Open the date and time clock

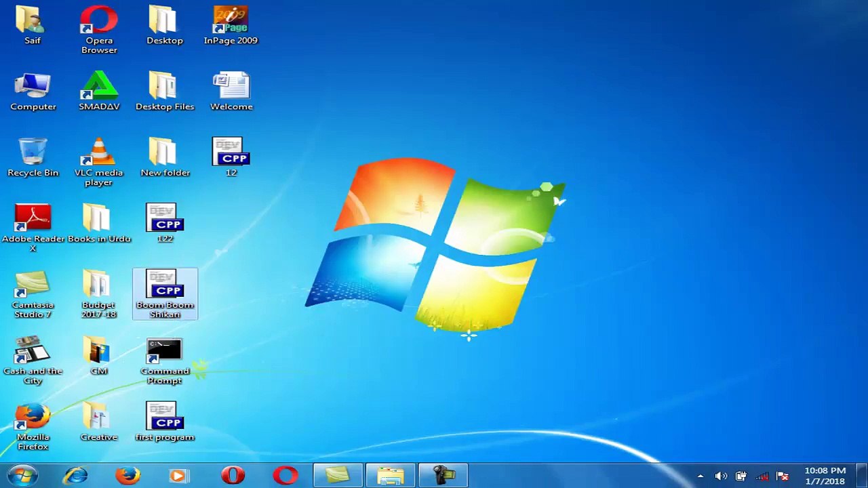pyautogui.click(x=825, y=476)
